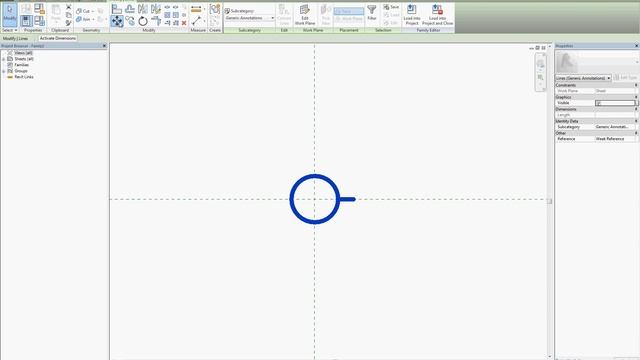Click the Mirror Pick Axis tool
Viewport: 640px width, 360px height.
143,9
